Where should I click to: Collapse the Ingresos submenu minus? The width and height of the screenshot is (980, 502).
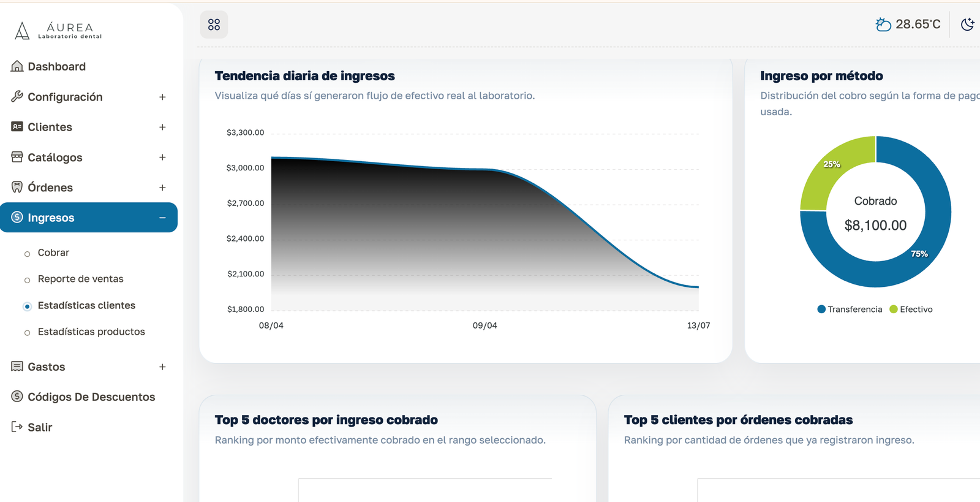point(162,218)
